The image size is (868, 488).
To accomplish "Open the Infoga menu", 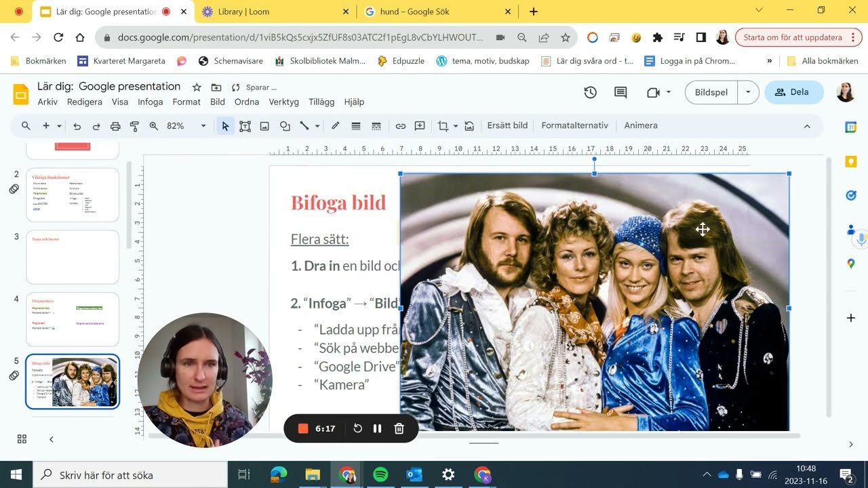I will (151, 102).
